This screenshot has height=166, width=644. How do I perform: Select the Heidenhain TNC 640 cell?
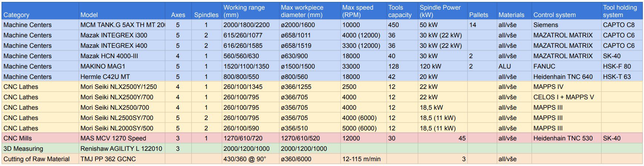coord(566,77)
